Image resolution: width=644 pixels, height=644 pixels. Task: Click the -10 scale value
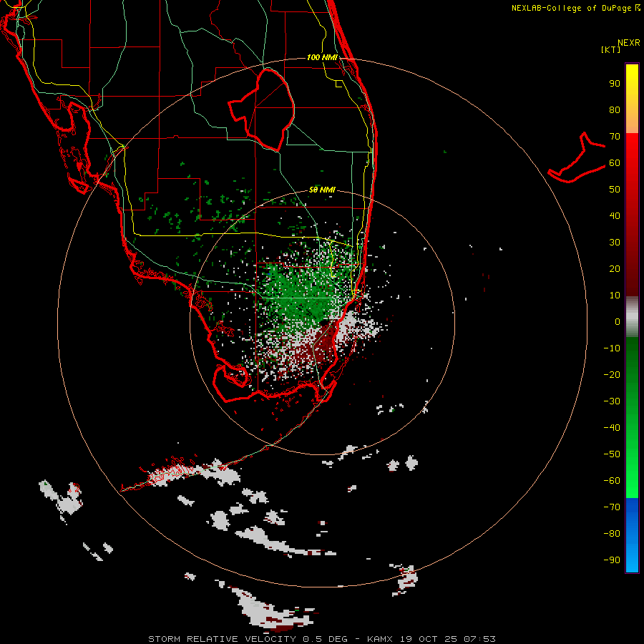pyautogui.click(x=612, y=348)
